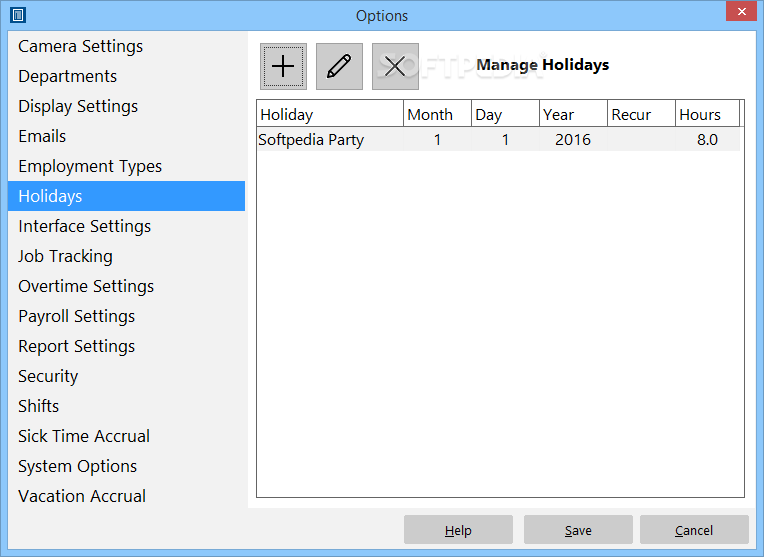
Task: Cancel the Options dialog
Action: tap(694, 530)
